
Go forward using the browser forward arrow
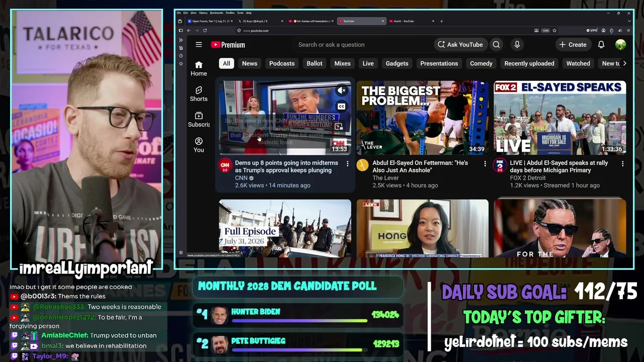point(196,31)
